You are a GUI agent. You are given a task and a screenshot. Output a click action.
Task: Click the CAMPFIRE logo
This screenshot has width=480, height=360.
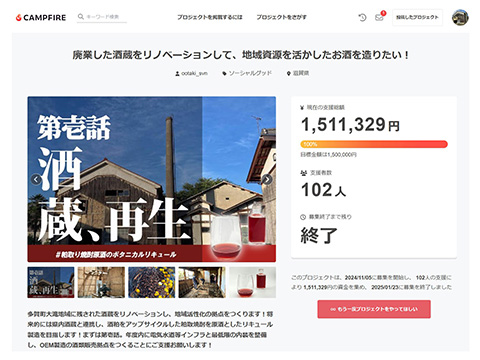tap(41, 17)
